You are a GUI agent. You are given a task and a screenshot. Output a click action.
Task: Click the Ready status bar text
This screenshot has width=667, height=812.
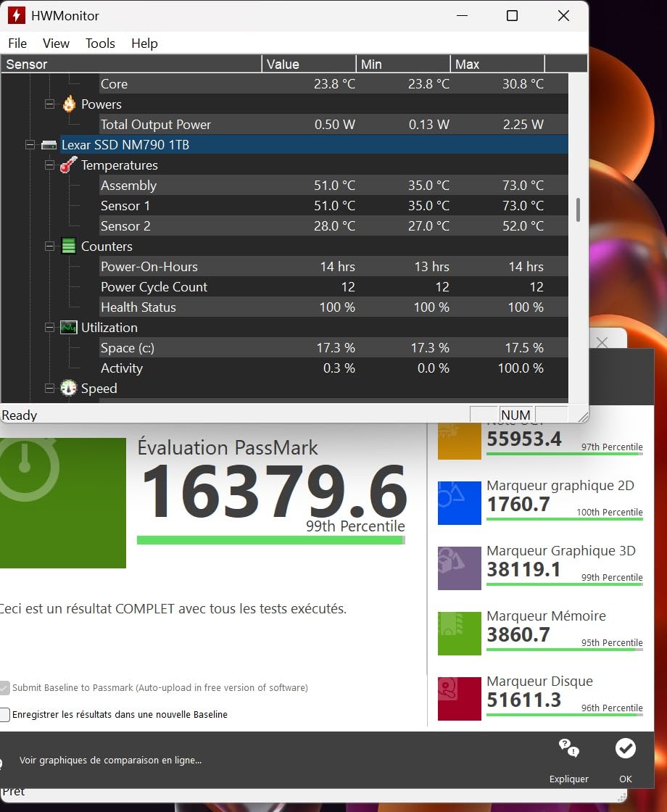pyautogui.click(x=20, y=415)
